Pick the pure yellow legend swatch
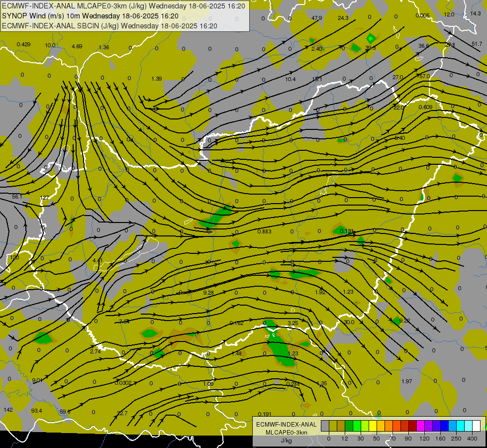Viewport: 487px width, 448px height. click(373, 426)
